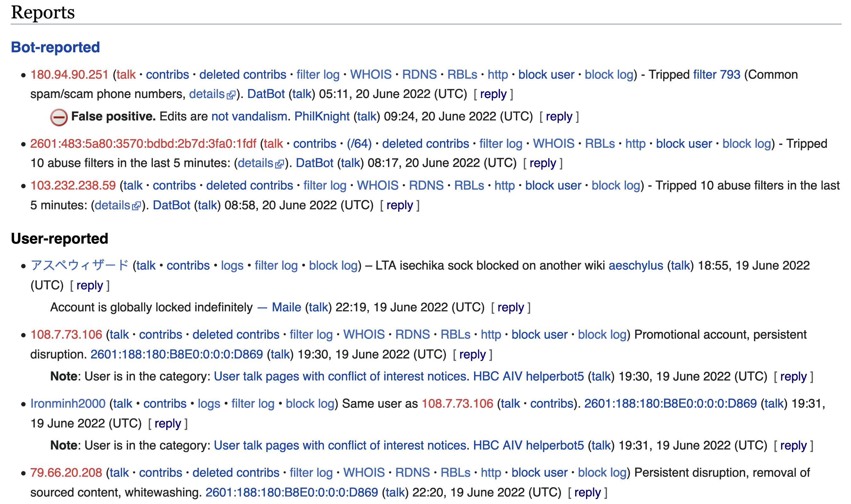Open PhilKnight's user page
The image size is (851, 504).
point(322,117)
